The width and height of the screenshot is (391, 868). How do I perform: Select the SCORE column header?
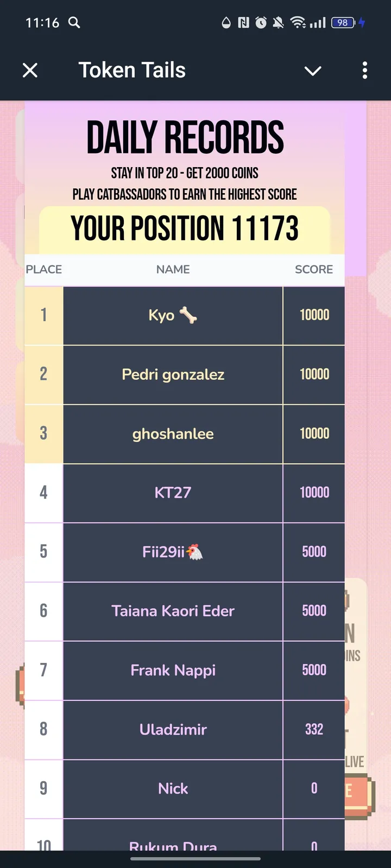pyautogui.click(x=314, y=270)
